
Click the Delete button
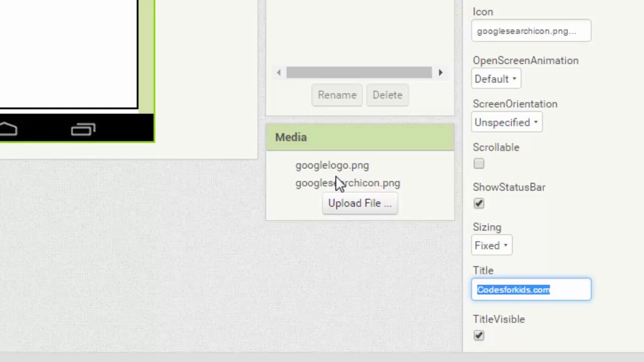coord(387,95)
